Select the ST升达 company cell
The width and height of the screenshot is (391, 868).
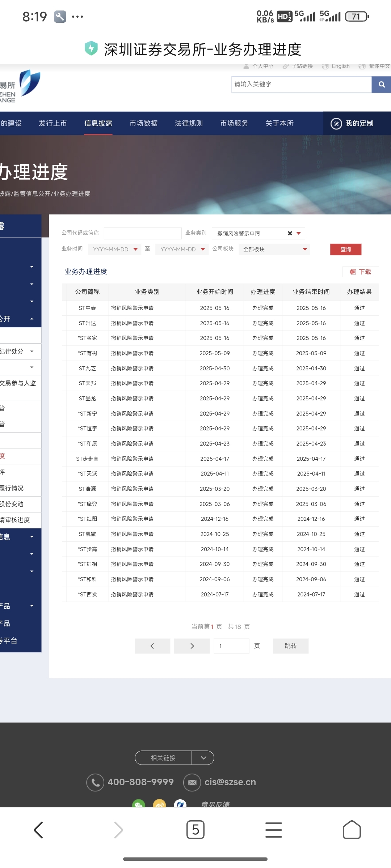(87, 323)
